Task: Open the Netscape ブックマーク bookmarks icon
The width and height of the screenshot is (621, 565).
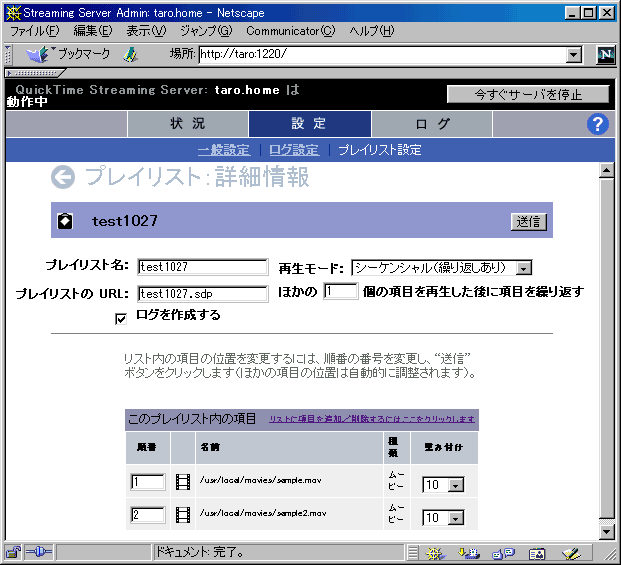Action: pyautogui.click(x=38, y=54)
